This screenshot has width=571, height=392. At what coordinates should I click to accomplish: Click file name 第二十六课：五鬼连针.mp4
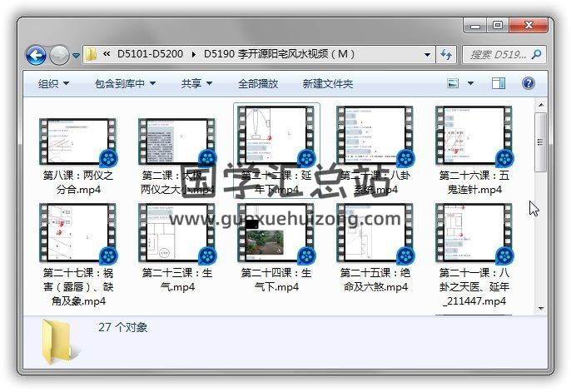click(474, 182)
